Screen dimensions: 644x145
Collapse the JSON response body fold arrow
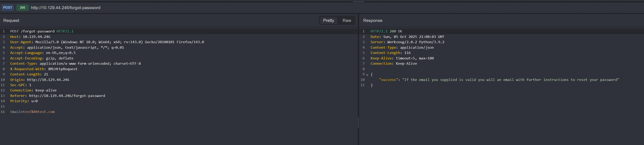367,75
